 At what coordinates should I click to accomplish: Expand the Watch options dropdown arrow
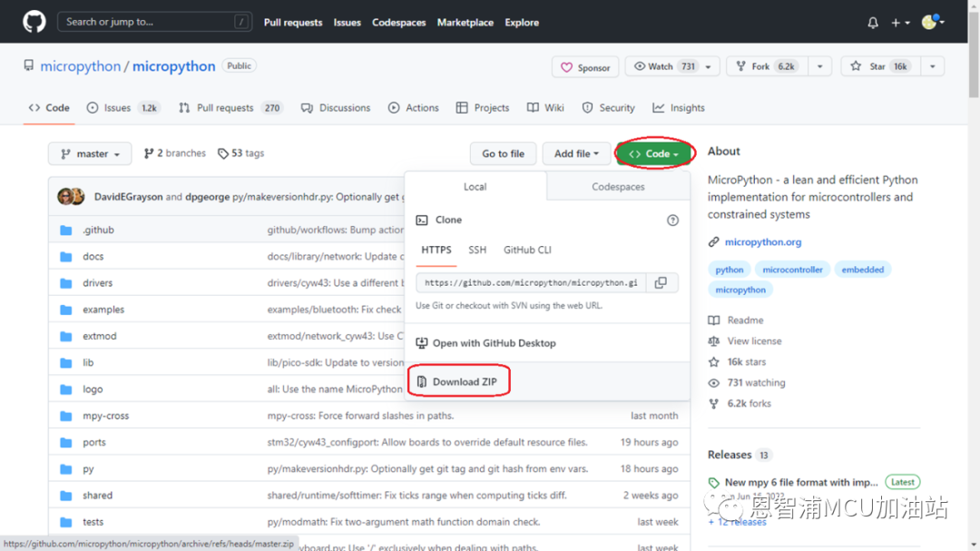click(x=708, y=67)
